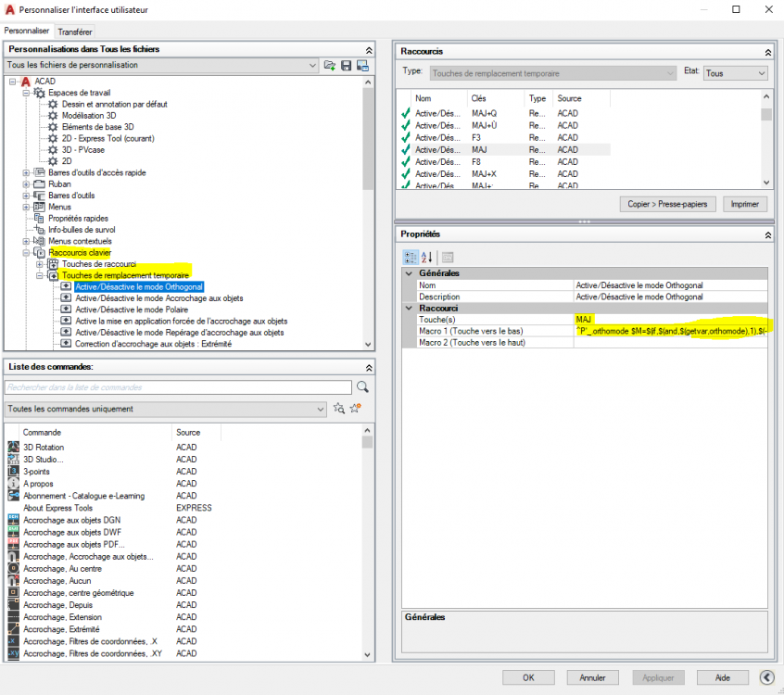Click the Annuler button
The image size is (784, 695).
[592, 677]
